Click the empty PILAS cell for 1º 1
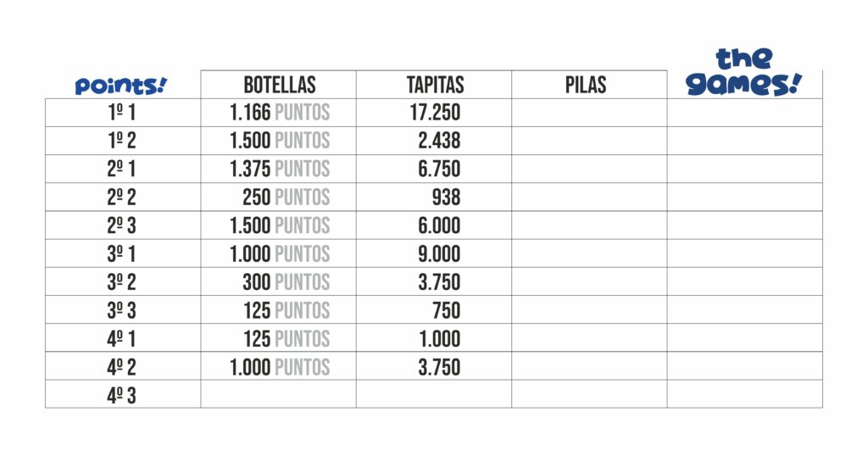Image resolution: width=868 pixels, height=456 pixels. pos(589,113)
